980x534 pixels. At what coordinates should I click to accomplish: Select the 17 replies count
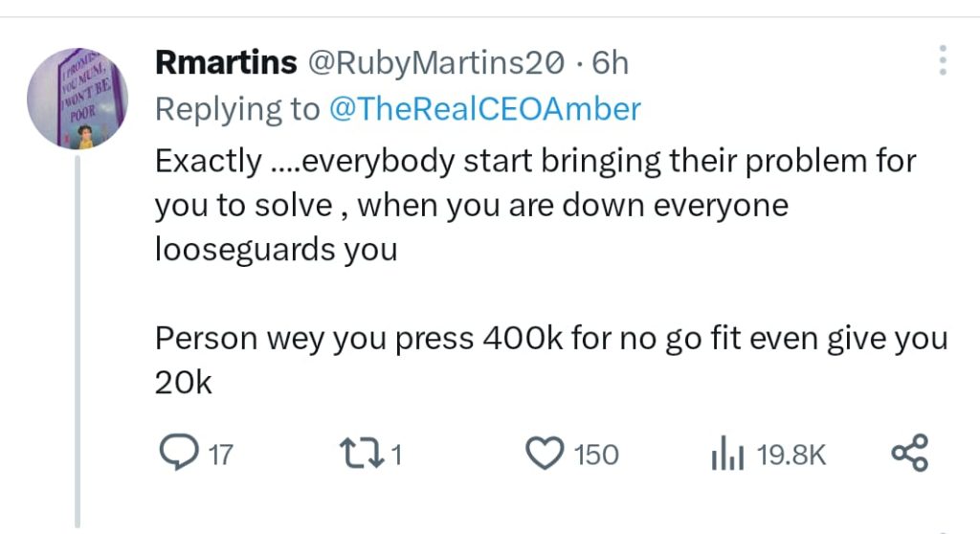click(220, 454)
